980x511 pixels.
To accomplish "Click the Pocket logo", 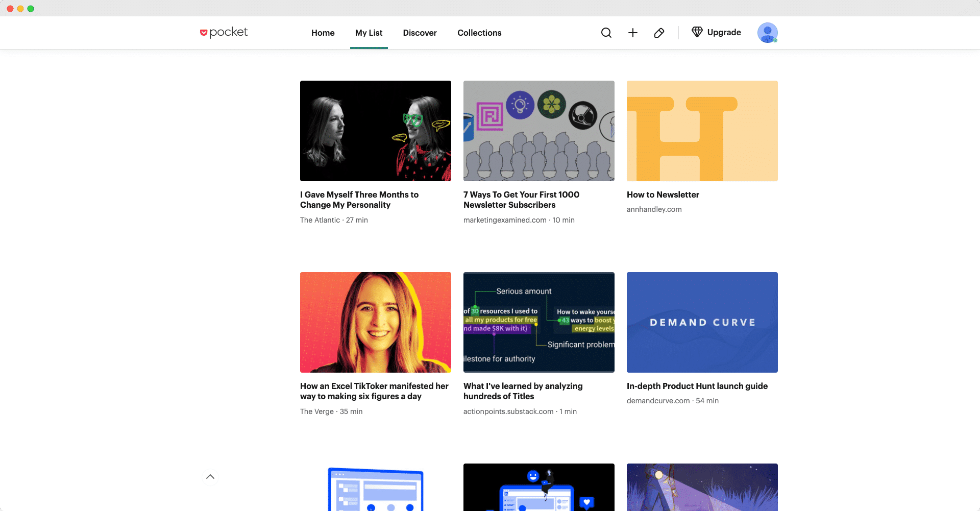I will tap(224, 32).
